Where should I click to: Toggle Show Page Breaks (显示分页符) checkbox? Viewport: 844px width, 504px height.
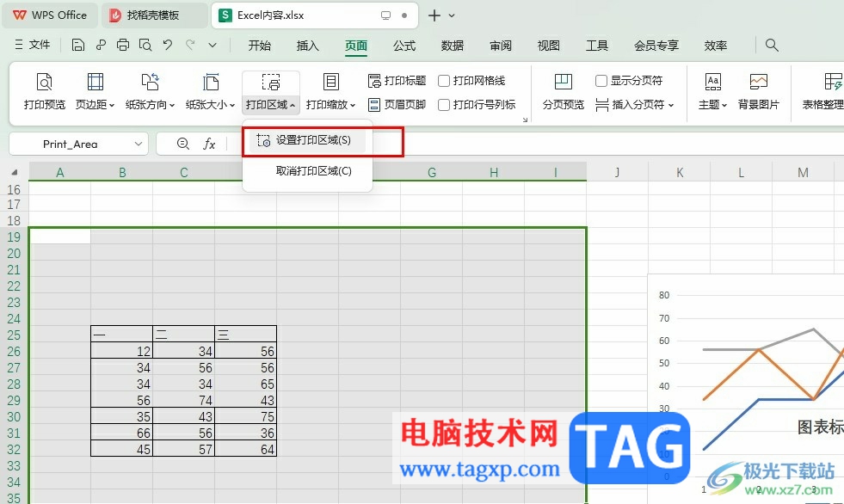(601, 81)
